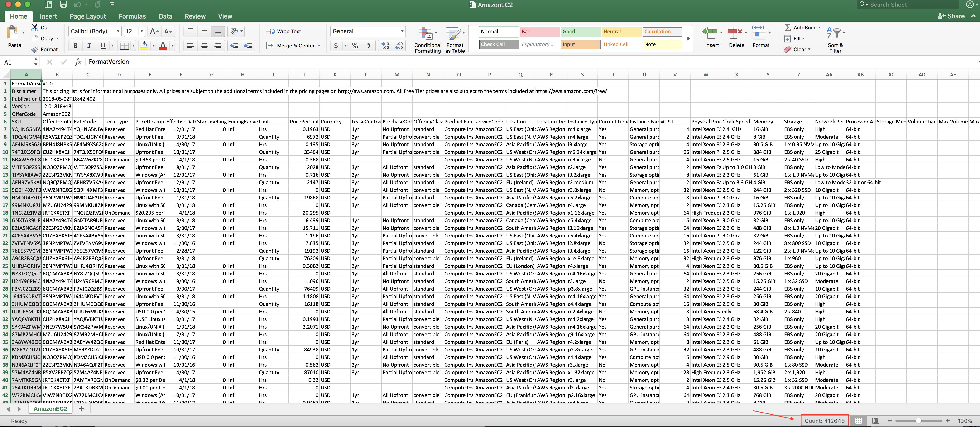Align text right
Viewport: 980px width, 427px height.
point(218,46)
